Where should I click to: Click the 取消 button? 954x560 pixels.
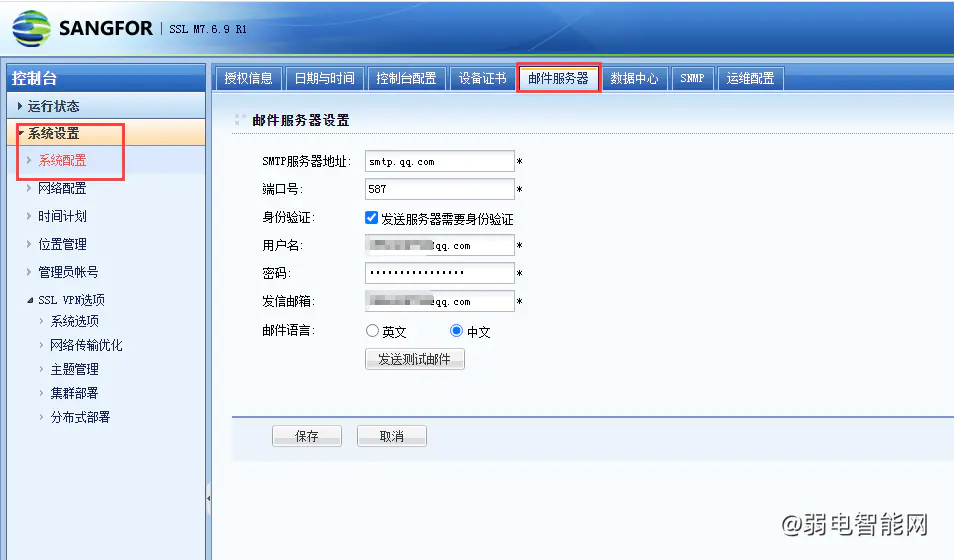[392, 436]
